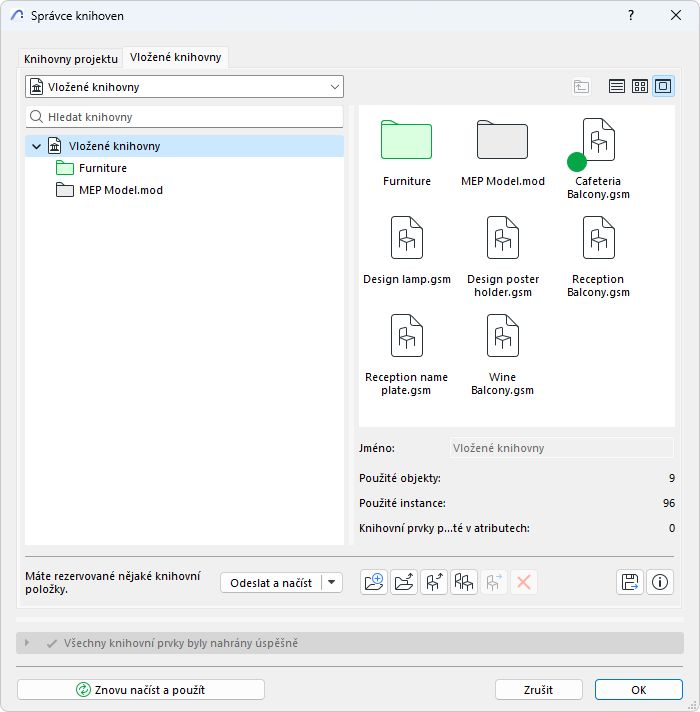Click the Jméno name field
This screenshot has width=700, height=712.
(x=562, y=448)
